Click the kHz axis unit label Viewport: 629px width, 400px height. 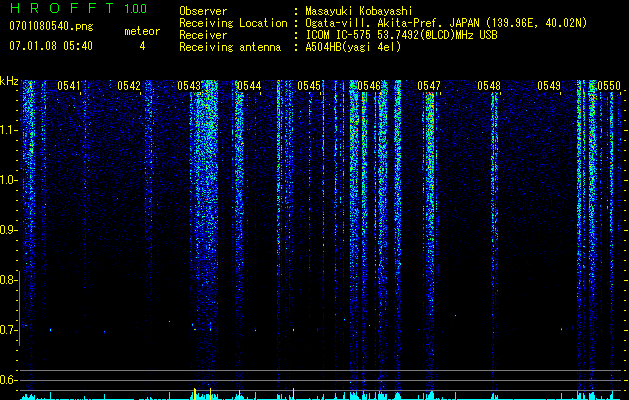point(9,81)
